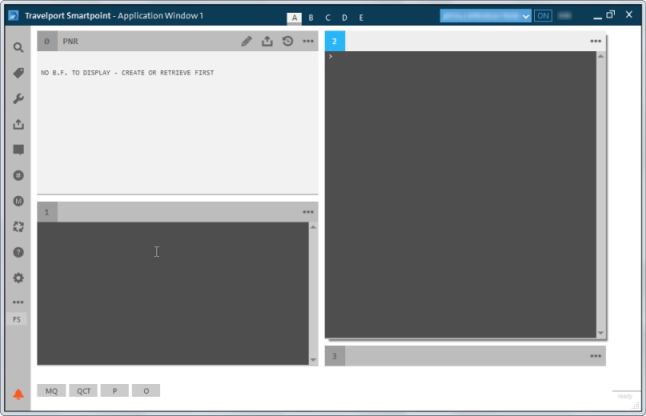Image resolution: width=646 pixels, height=416 pixels.
Task: Select the window 2 tab
Action: point(335,41)
